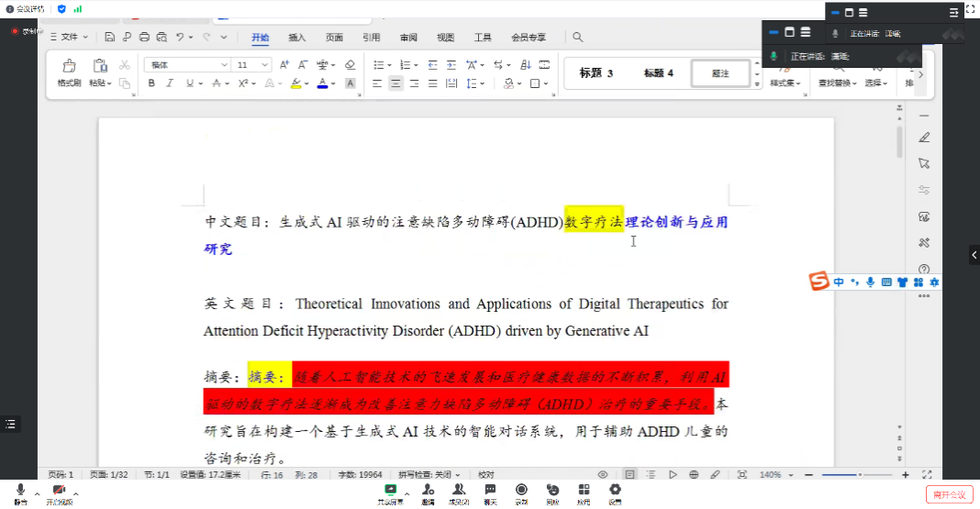Open the 审阅 (Review) ribbon tab
The image size is (980, 509).
(408, 38)
